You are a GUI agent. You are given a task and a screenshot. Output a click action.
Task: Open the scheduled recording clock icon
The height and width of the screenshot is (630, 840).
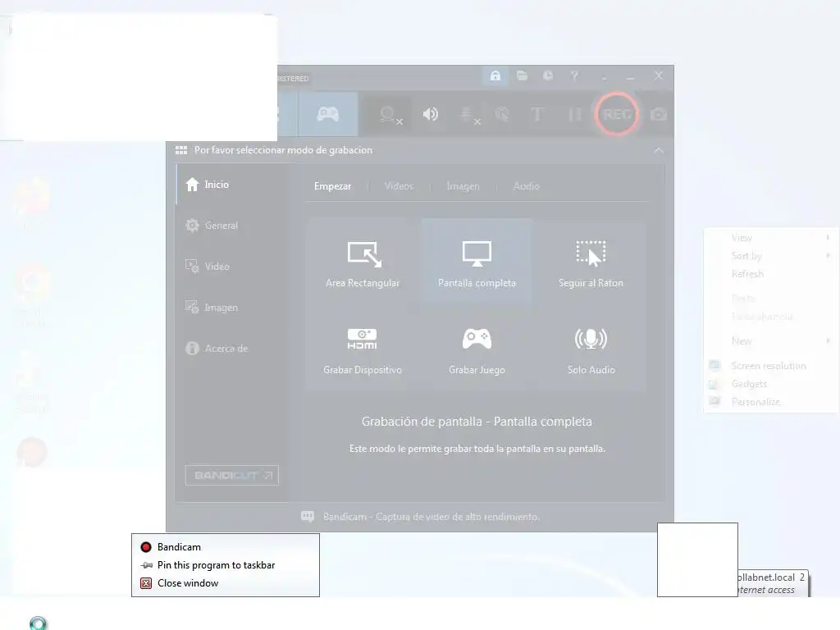[548, 76]
